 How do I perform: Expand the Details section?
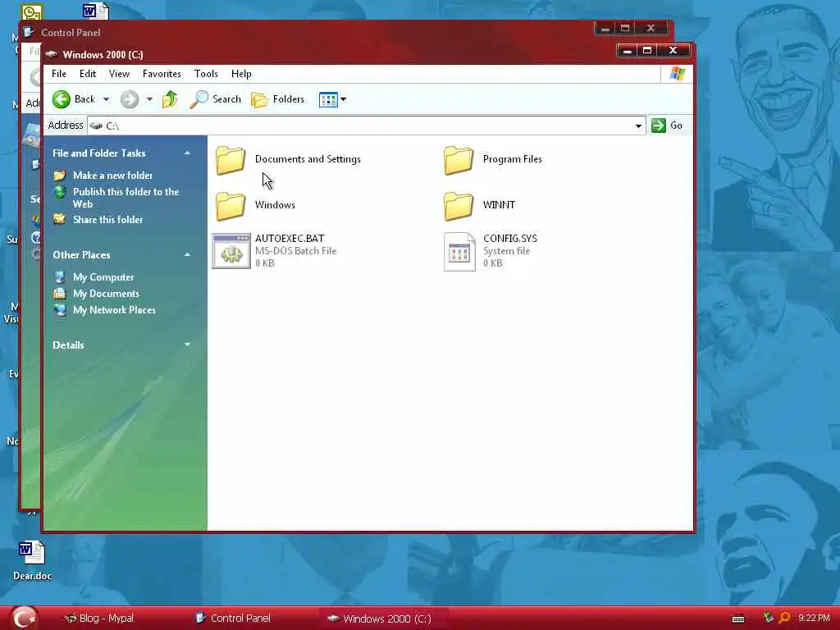click(187, 345)
